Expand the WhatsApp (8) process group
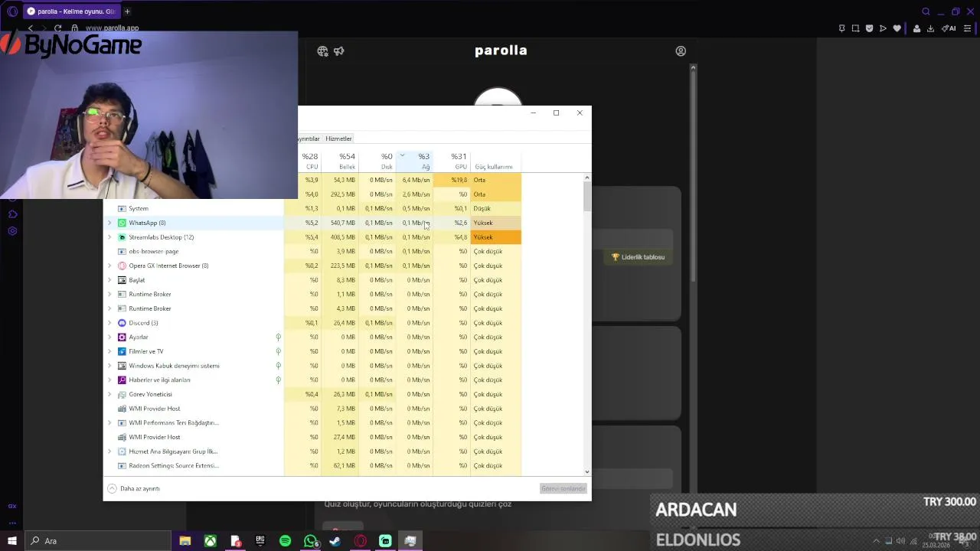 (109, 223)
